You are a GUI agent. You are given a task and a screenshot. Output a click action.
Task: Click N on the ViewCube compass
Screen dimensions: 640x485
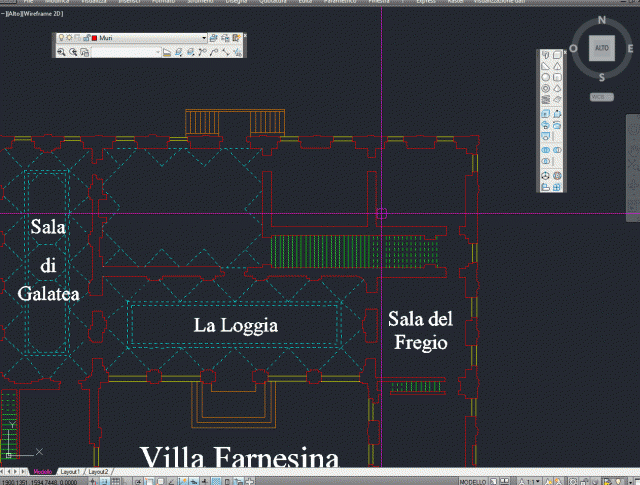[x=602, y=20]
